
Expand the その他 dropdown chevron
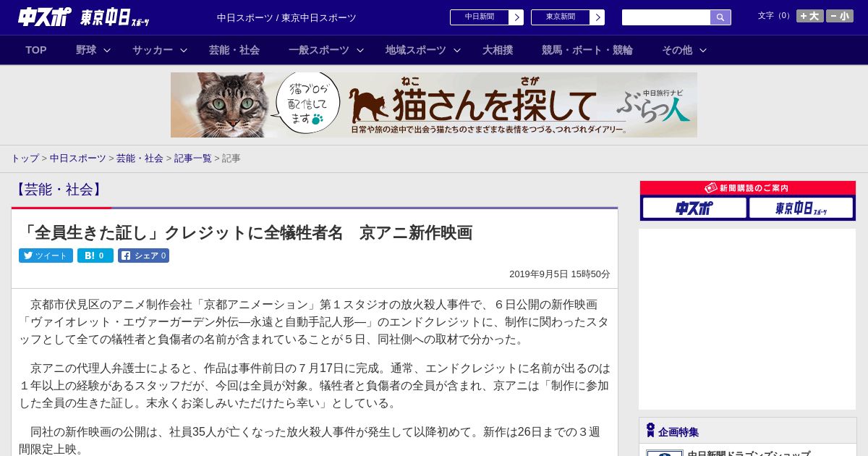(703, 50)
